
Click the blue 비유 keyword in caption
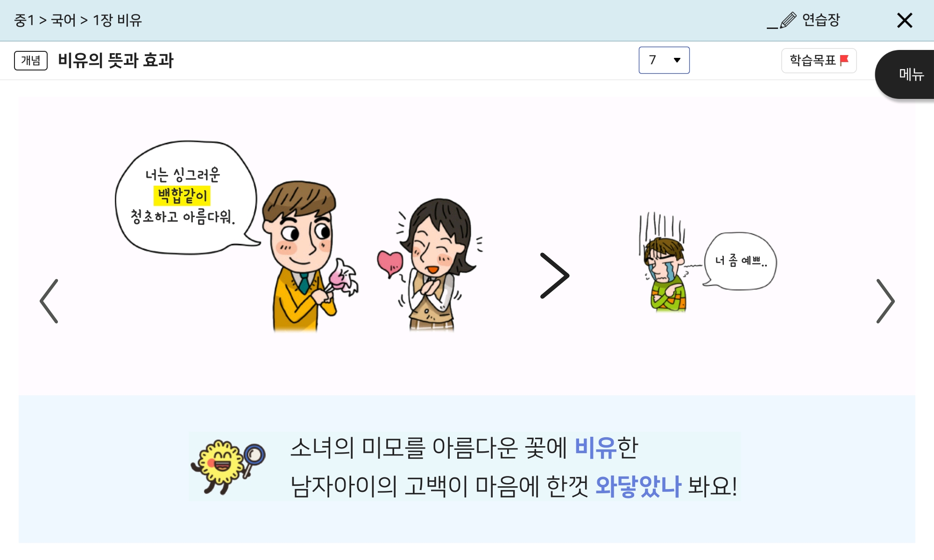point(595,448)
